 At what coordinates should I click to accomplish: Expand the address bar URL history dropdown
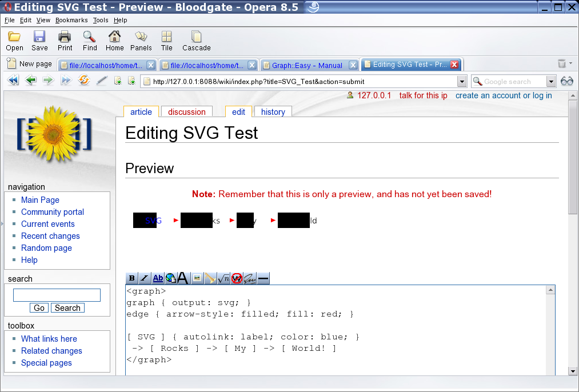coord(462,82)
